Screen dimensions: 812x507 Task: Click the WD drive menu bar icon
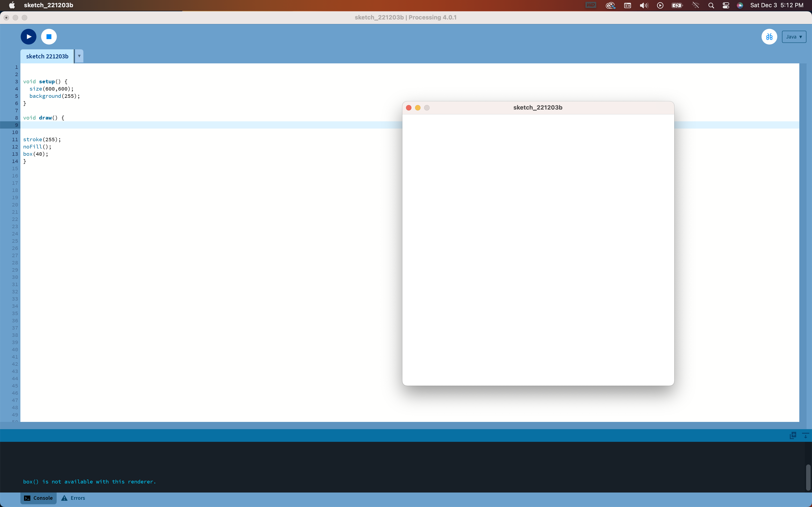click(591, 5)
